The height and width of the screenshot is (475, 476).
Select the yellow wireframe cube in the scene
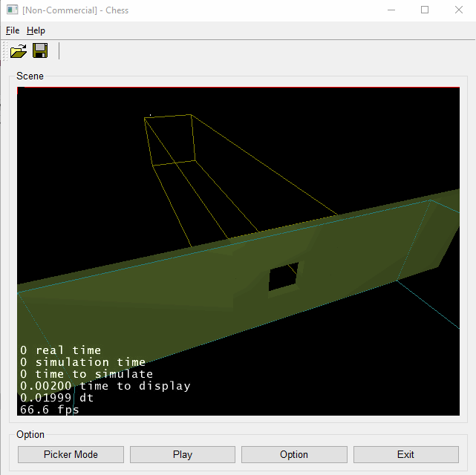click(x=171, y=139)
